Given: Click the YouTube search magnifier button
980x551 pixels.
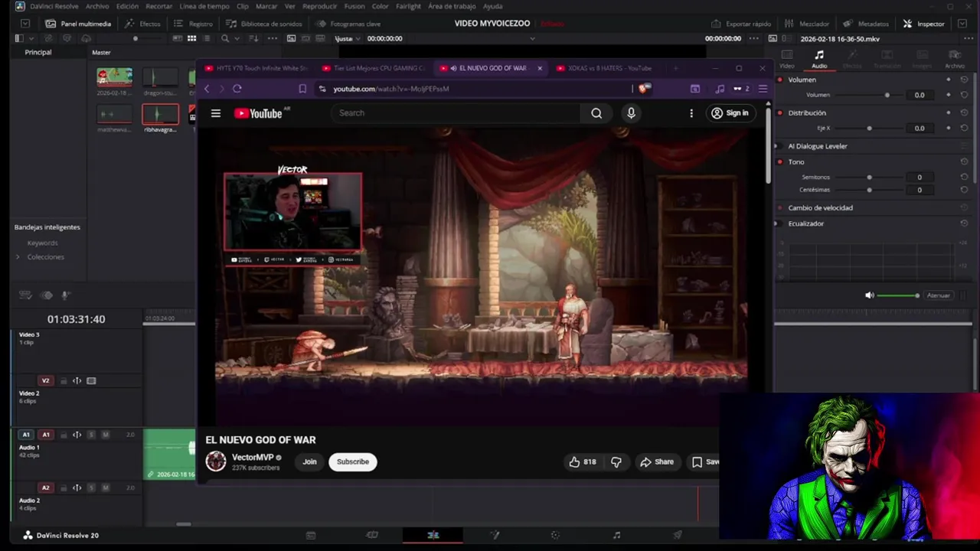Looking at the screenshot, I should [596, 113].
